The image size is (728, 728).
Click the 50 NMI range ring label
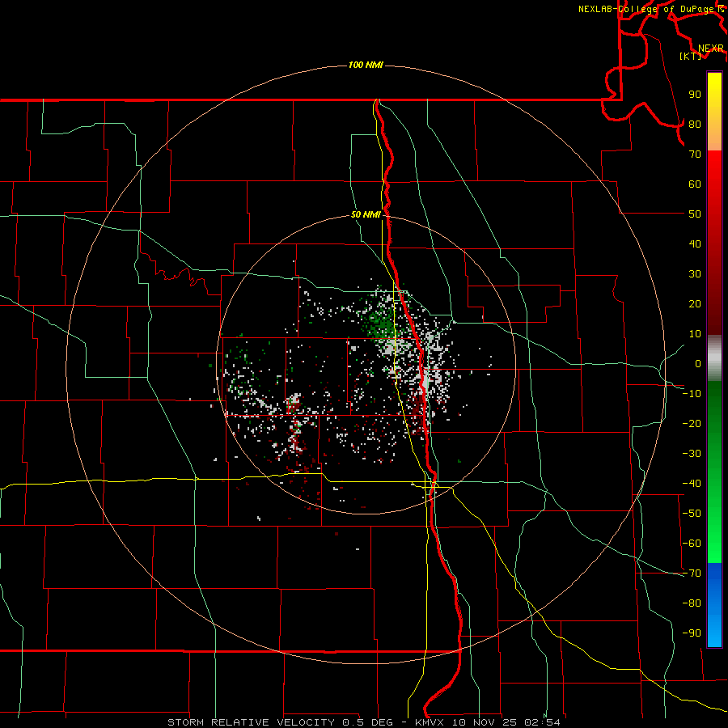366,214
